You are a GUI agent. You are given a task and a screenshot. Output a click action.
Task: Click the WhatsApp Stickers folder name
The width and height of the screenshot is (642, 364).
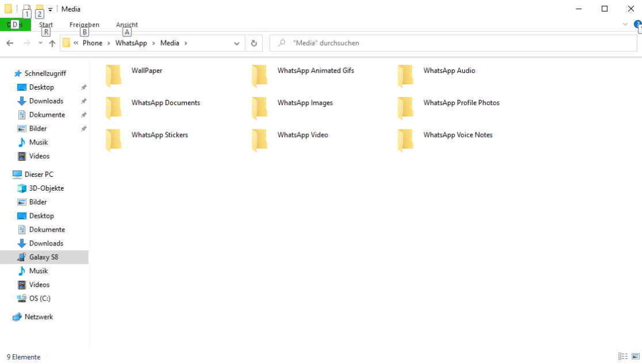click(160, 135)
